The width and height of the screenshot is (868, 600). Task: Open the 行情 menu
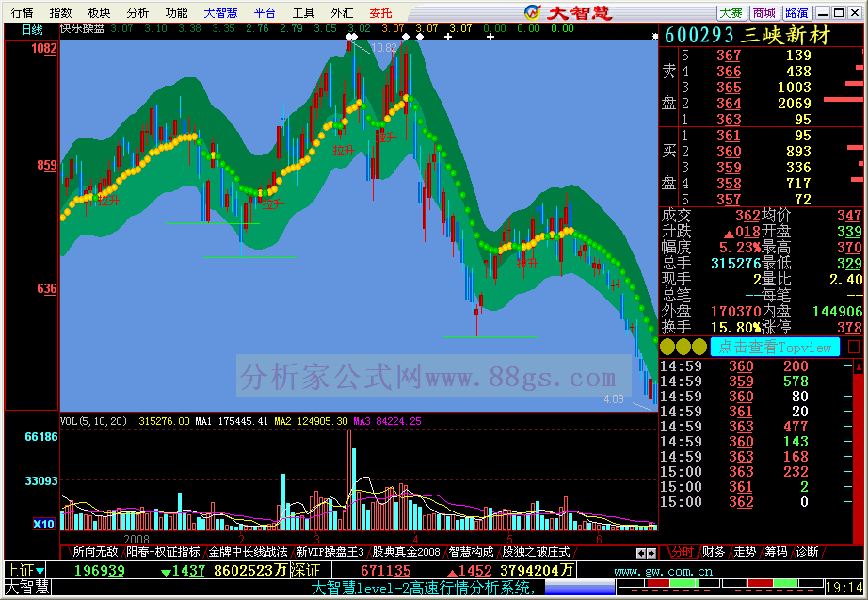coord(23,12)
